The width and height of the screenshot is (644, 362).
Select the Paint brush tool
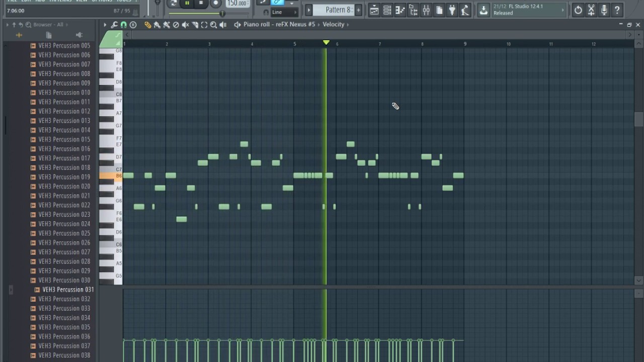pyautogui.click(x=157, y=25)
